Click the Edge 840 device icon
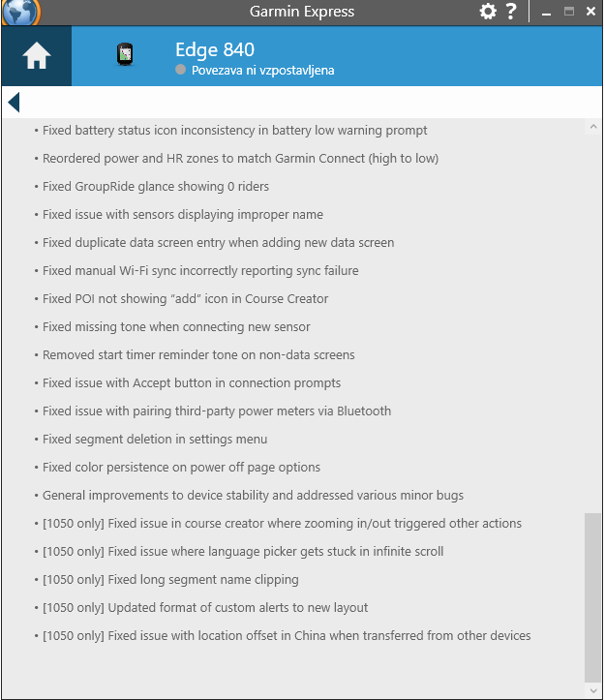Viewport: 605px width, 700px height. coord(125,55)
